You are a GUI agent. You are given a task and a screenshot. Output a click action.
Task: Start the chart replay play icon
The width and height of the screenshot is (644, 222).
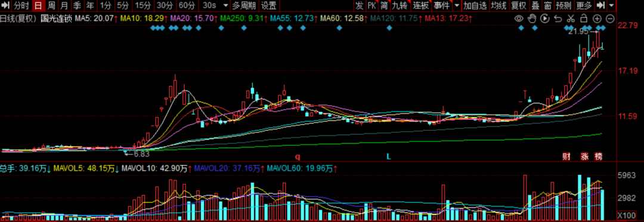coord(544,18)
